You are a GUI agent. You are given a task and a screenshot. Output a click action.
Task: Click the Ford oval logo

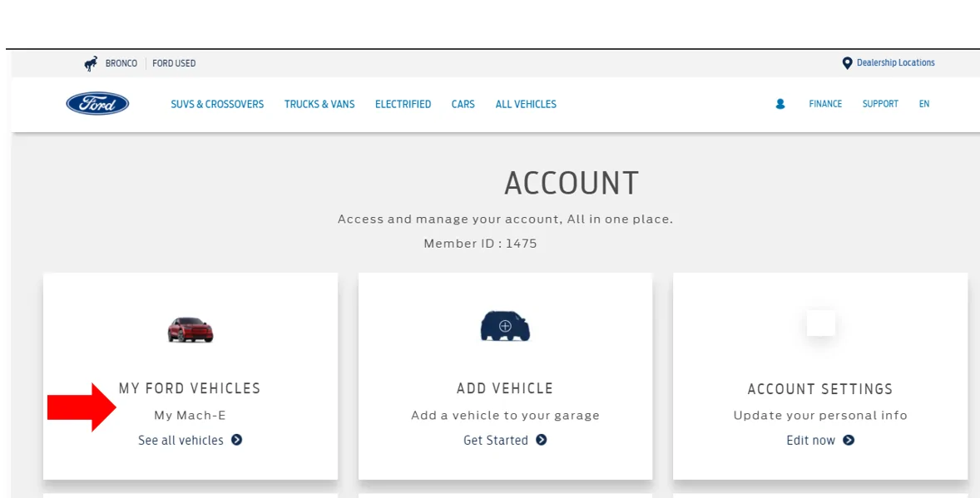coord(97,104)
